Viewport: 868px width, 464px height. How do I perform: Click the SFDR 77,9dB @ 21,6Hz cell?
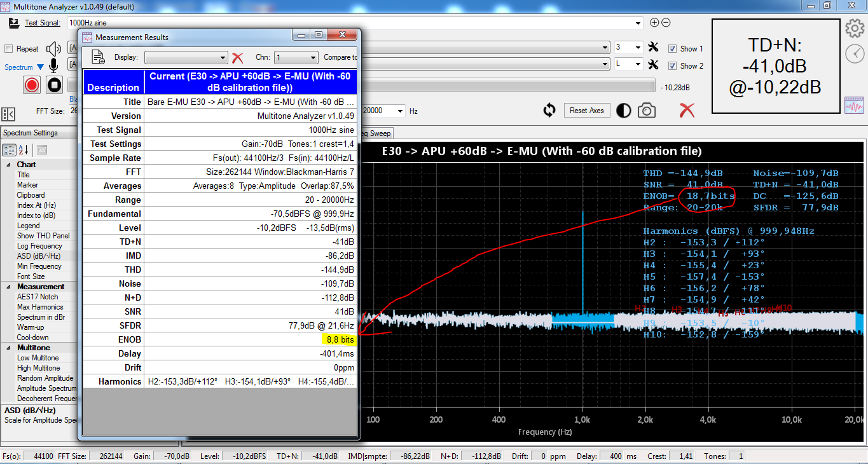[251, 325]
